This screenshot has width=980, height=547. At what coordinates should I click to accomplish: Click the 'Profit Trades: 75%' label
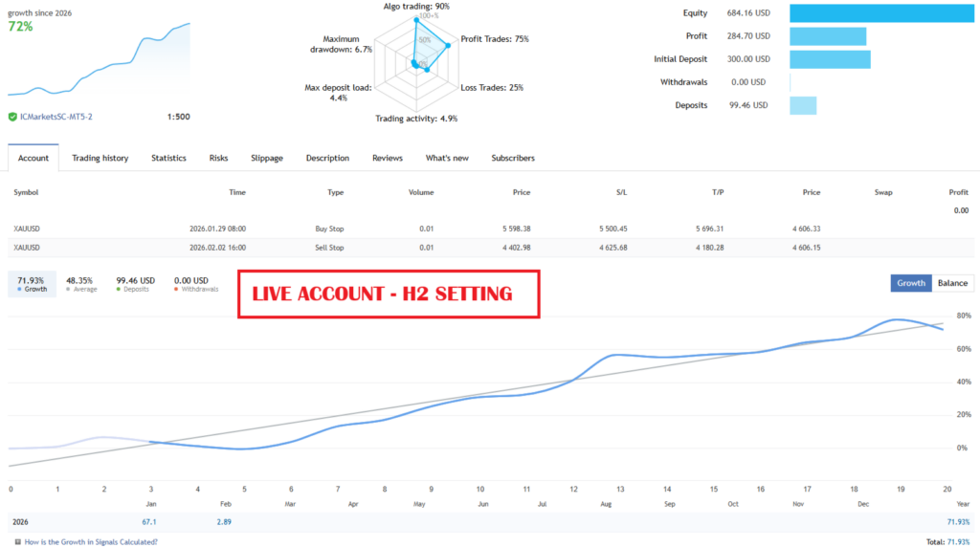tap(495, 38)
